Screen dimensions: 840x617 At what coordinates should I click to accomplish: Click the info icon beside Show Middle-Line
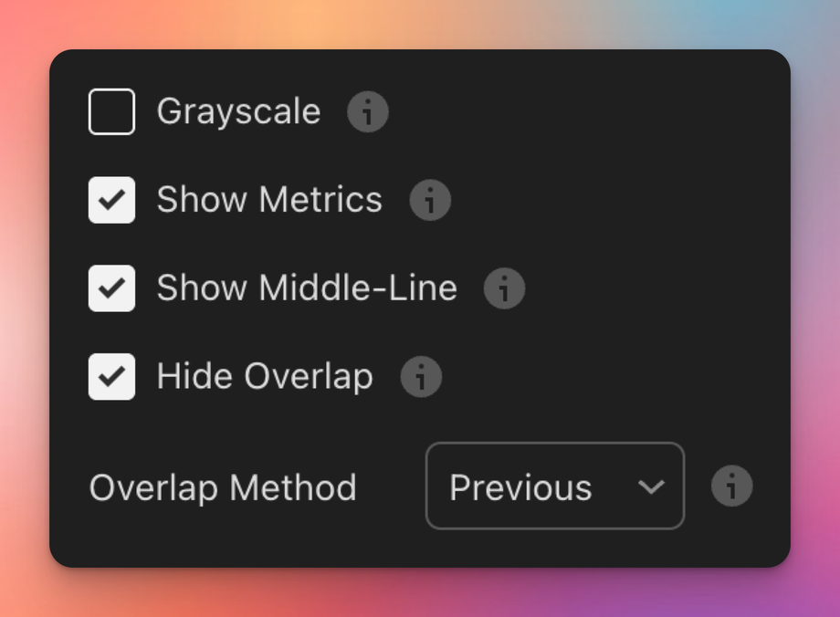click(x=504, y=288)
